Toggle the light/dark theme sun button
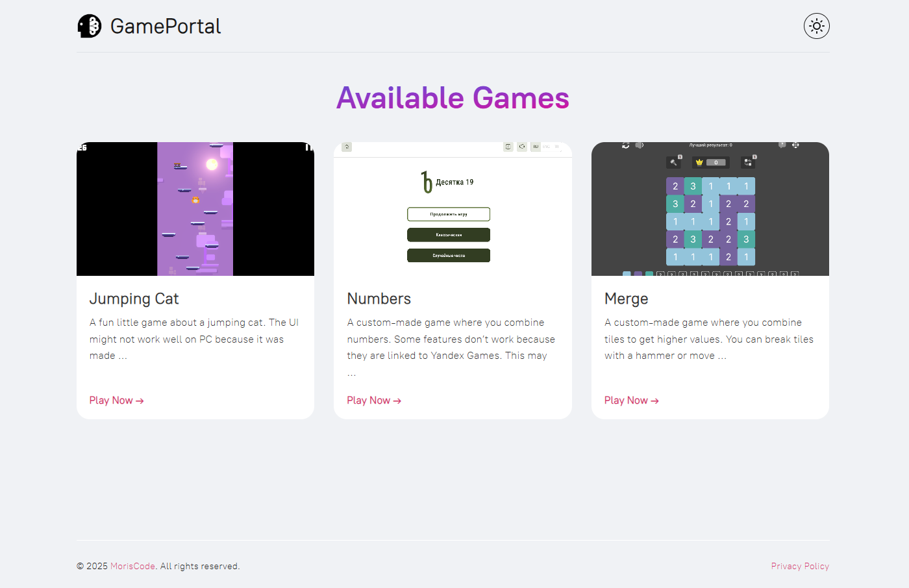Screen dimensions: 909x588 tap(816, 26)
